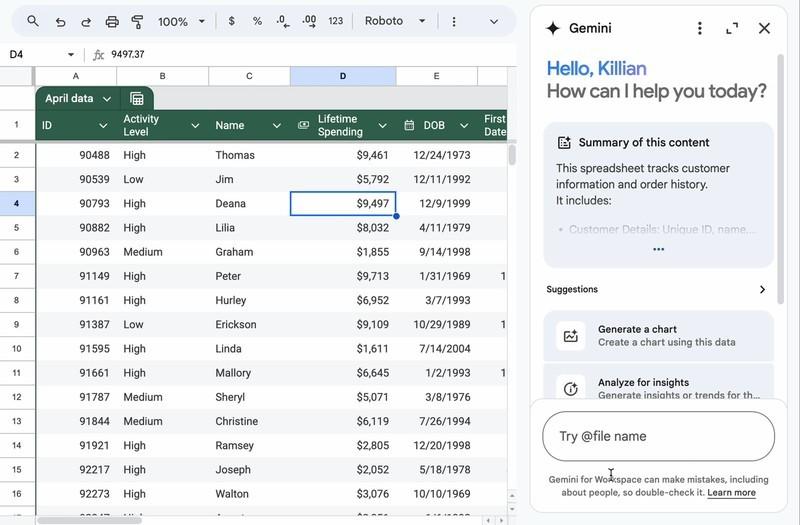The height and width of the screenshot is (525, 800).
Task: Increase decimal places
Action: (309, 21)
